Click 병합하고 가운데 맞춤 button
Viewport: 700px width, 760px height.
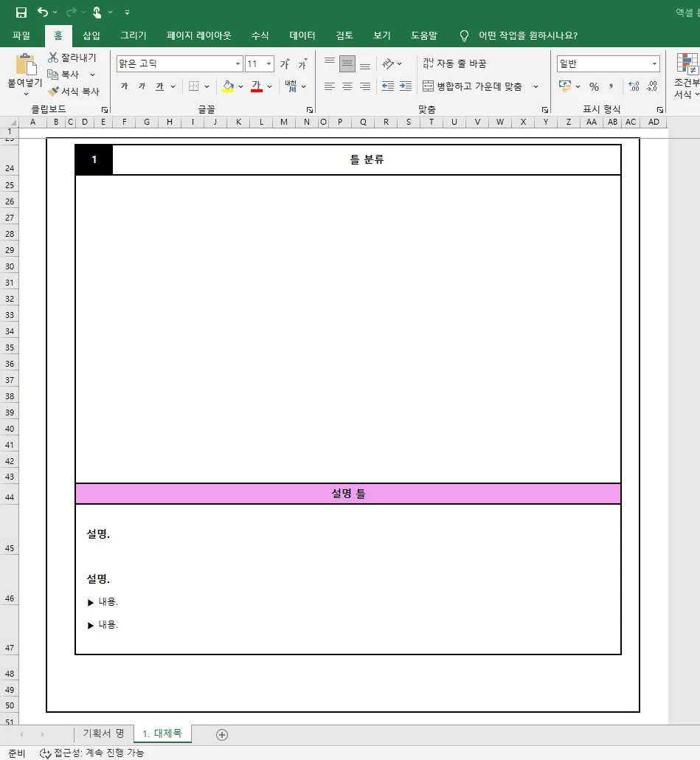473,86
